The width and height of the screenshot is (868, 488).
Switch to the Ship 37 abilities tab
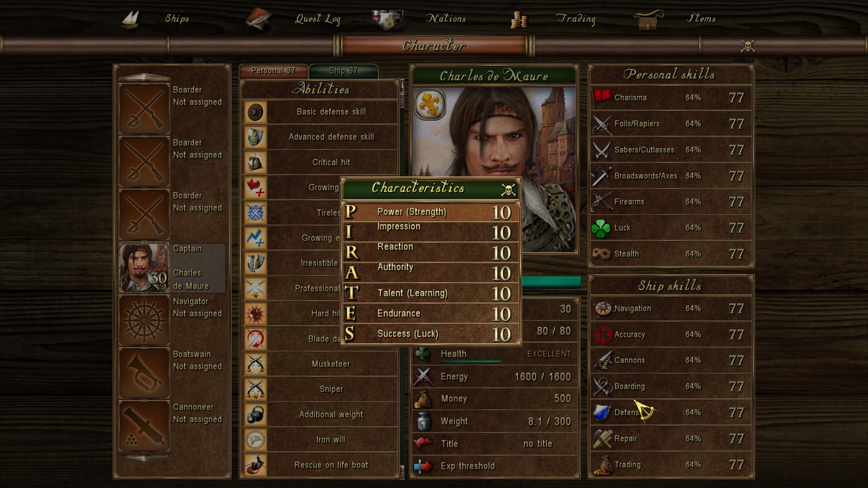point(343,71)
